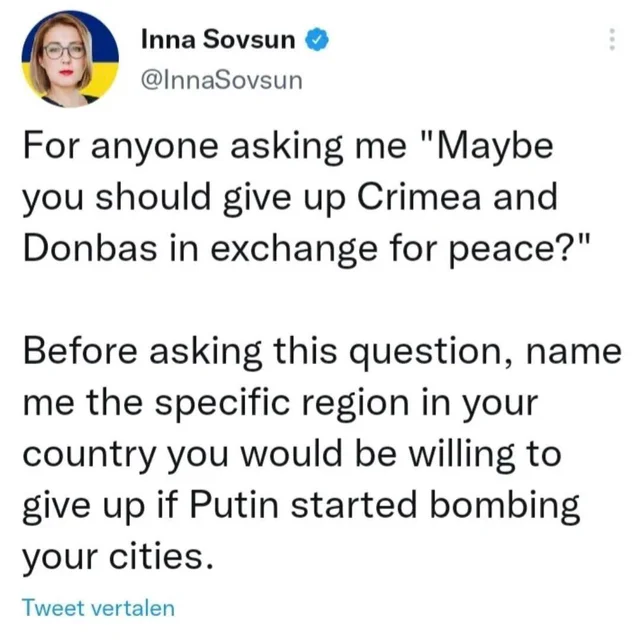Open Inna Sovsun's profile picture
The height and width of the screenshot is (644, 640).
(70, 59)
